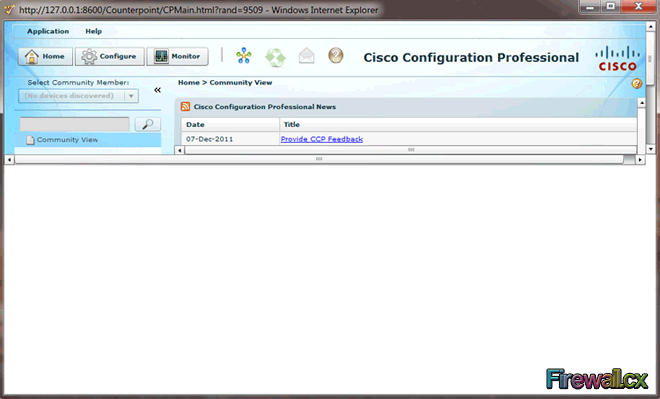Maximize the Internet Explorer window
This screenshot has height=399, width=660.
pos(610,6)
